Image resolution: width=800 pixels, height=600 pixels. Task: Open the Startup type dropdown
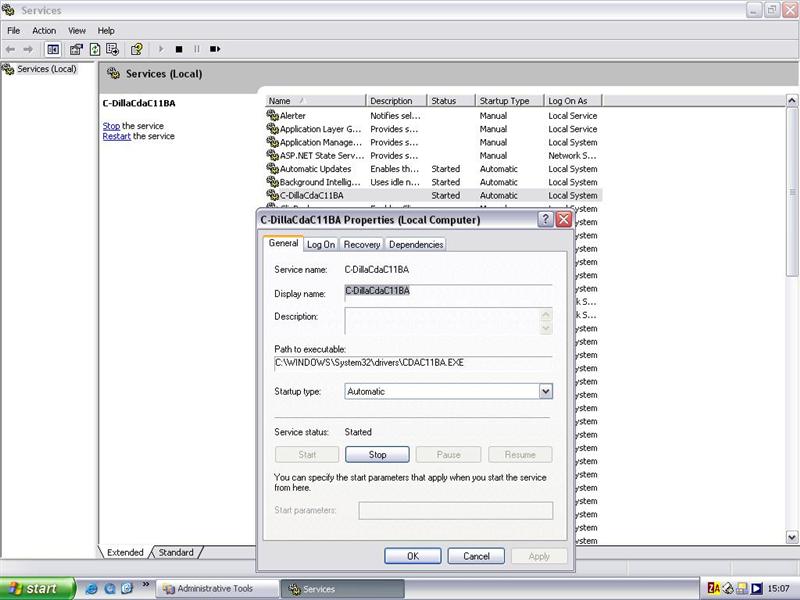pyautogui.click(x=545, y=391)
